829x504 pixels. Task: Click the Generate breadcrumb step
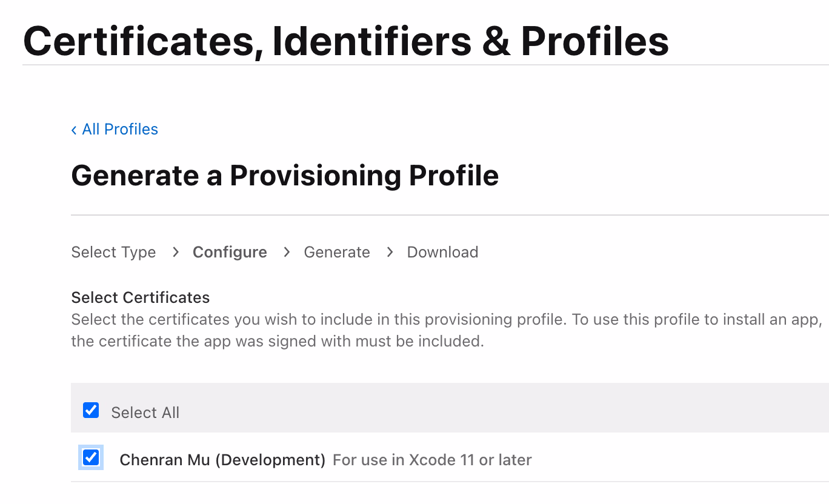click(x=337, y=252)
